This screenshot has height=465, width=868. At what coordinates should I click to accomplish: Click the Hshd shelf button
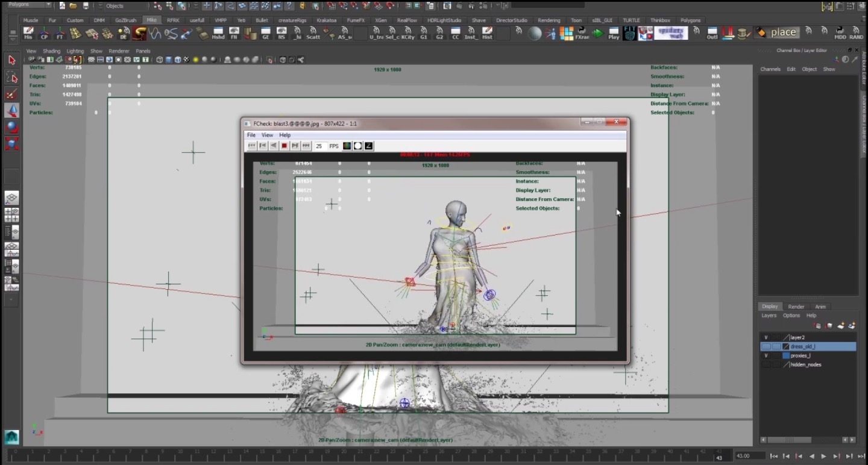coord(218,33)
